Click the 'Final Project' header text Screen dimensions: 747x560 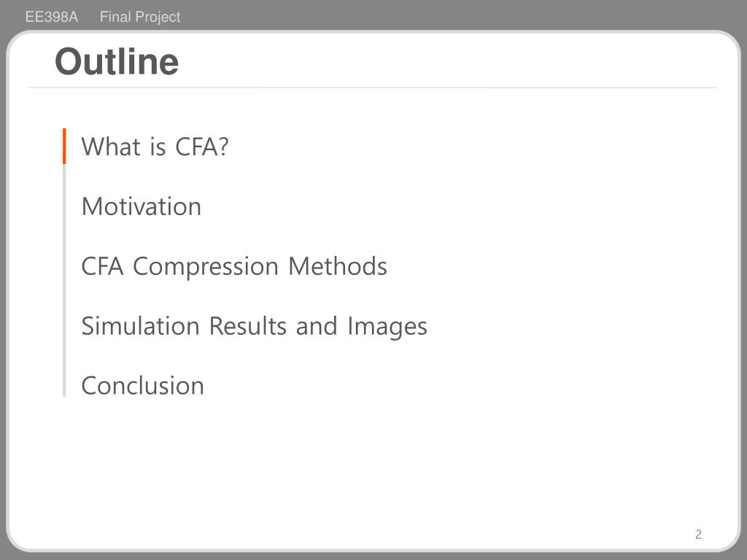pyautogui.click(x=140, y=17)
